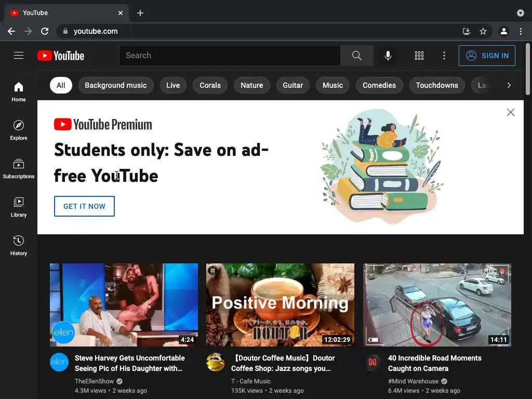
Task: Click the install app icon in address bar
Action: coord(467,31)
